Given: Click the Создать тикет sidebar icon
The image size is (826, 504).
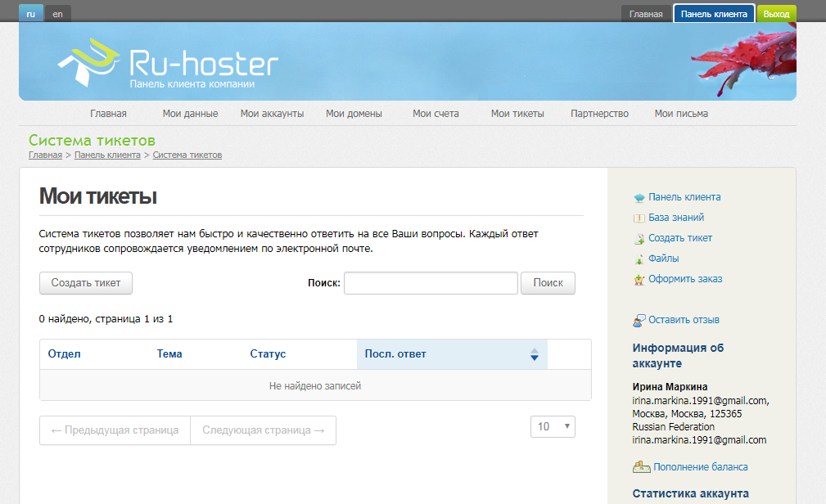Looking at the screenshot, I should 639,239.
